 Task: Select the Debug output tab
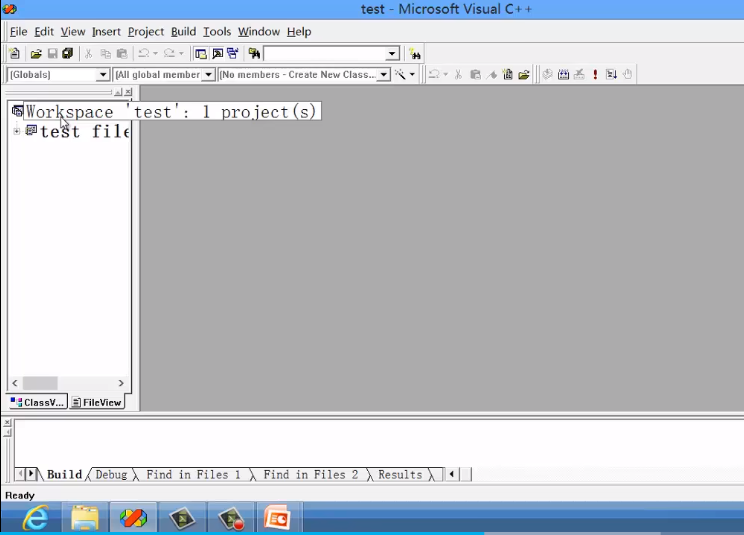tap(111, 475)
